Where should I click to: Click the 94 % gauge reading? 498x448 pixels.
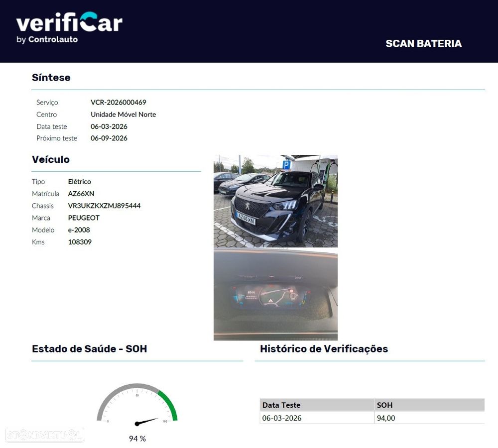(137, 439)
